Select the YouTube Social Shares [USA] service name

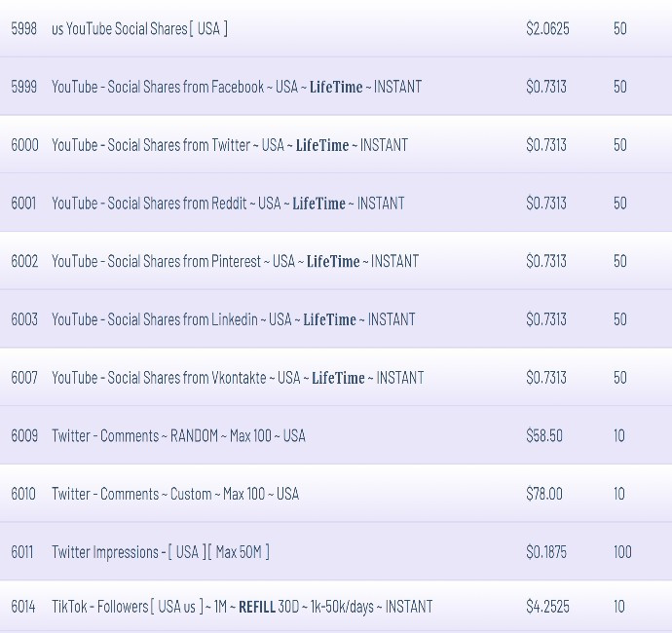pos(139,28)
